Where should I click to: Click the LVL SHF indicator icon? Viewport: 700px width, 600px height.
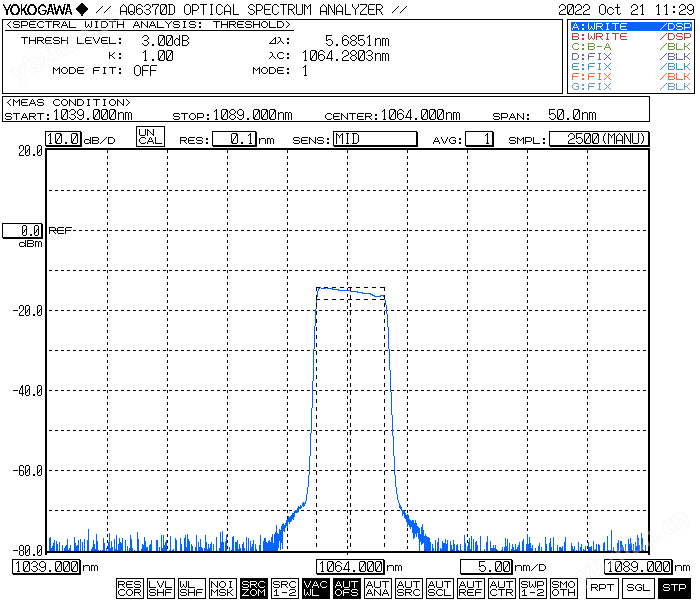click(160, 588)
